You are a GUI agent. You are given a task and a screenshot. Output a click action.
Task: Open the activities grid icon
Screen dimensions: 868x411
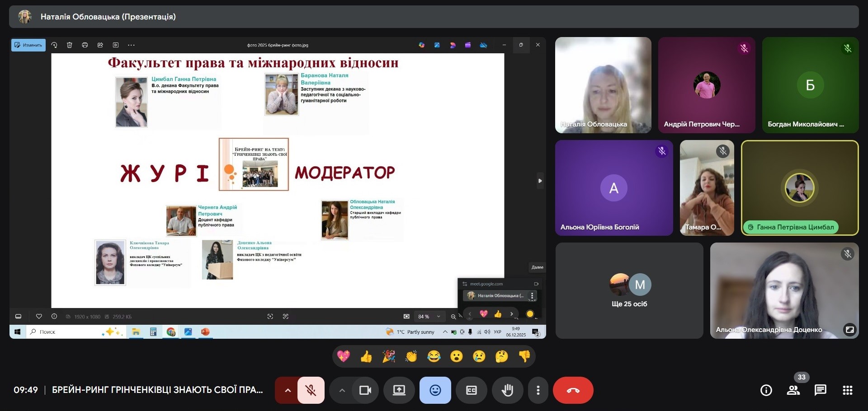[848, 390]
